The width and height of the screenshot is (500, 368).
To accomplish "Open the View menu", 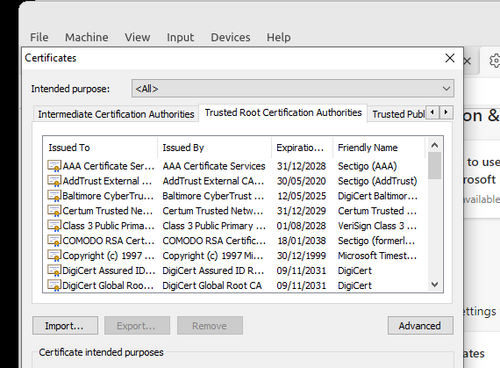I will (x=137, y=37).
